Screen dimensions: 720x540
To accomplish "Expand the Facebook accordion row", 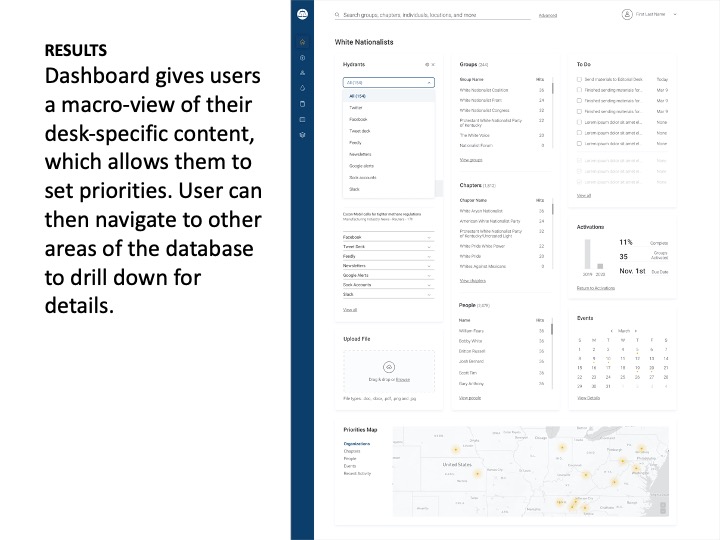I will (388, 237).
